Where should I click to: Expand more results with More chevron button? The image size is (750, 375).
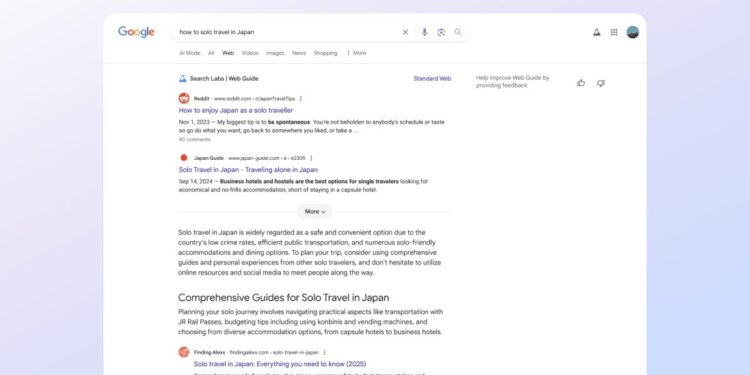point(315,211)
